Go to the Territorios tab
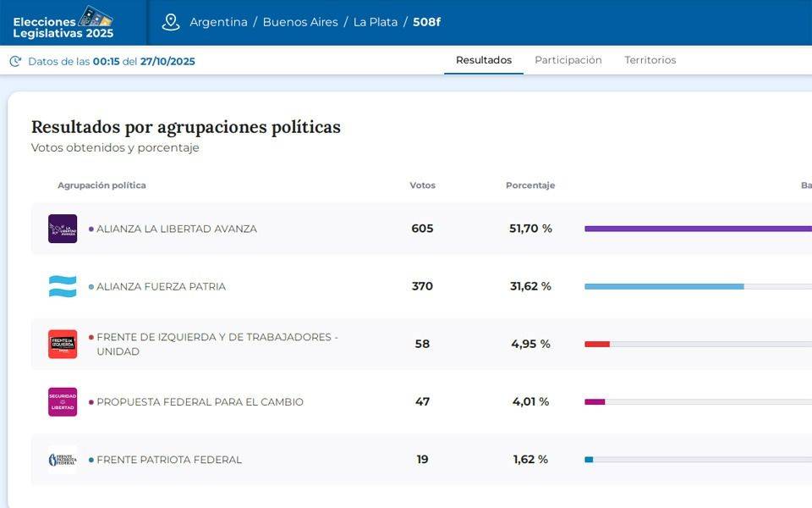This screenshot has height=508, width=812. [x=650, y=60]
